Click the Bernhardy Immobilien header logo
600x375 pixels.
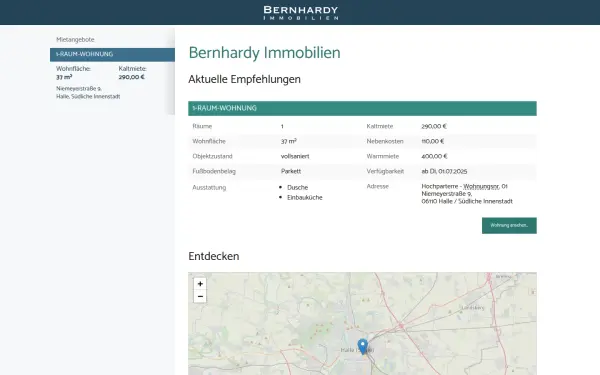pyautogui.click(x=301, y=13)
